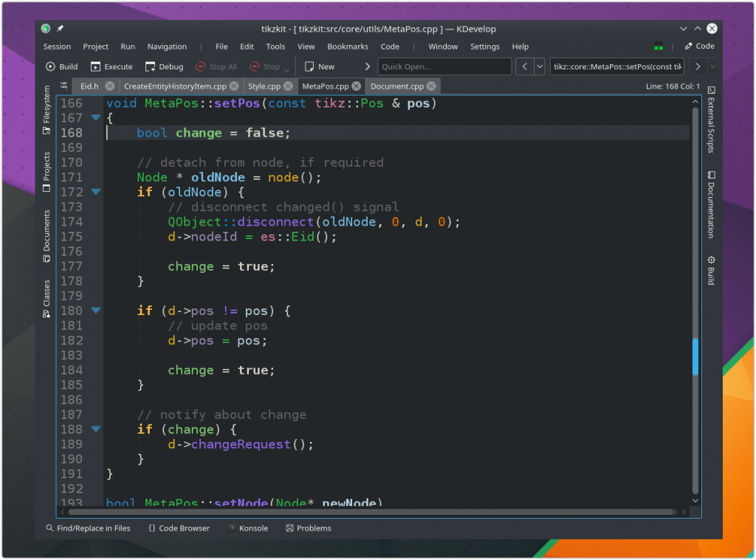Collapse the fold marker at line 180
This screenshot has width=756, height=560.
(x=95, y=311)
